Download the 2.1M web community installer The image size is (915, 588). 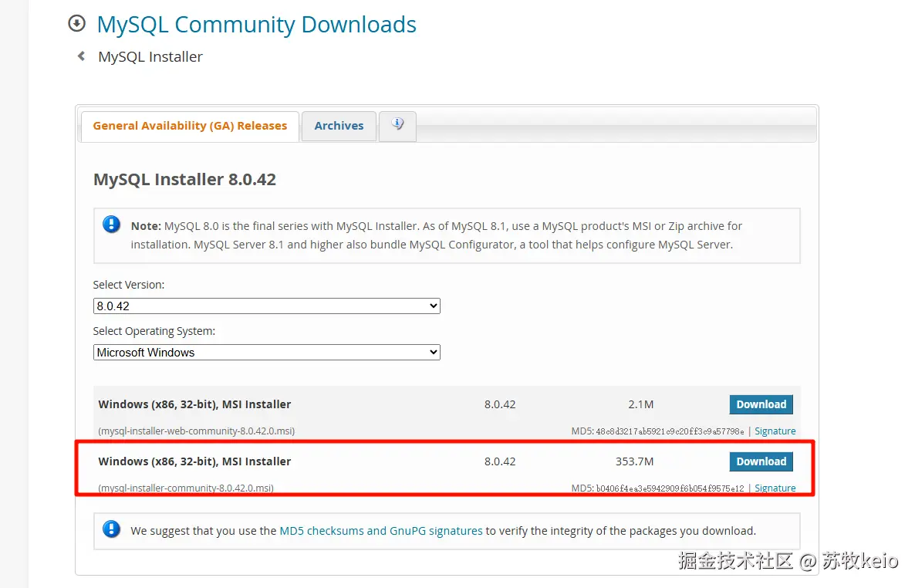pyautogui.click(x=761, y=404)
